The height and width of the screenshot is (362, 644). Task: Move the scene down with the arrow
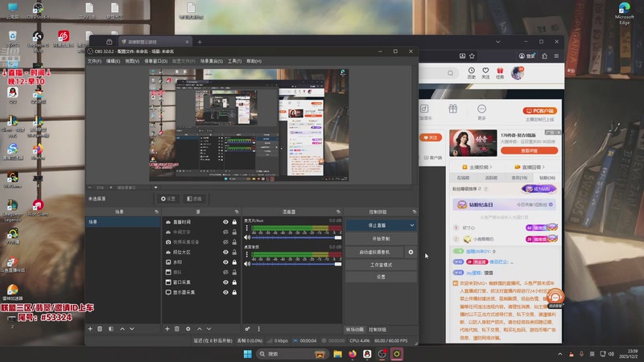(132, 329)
